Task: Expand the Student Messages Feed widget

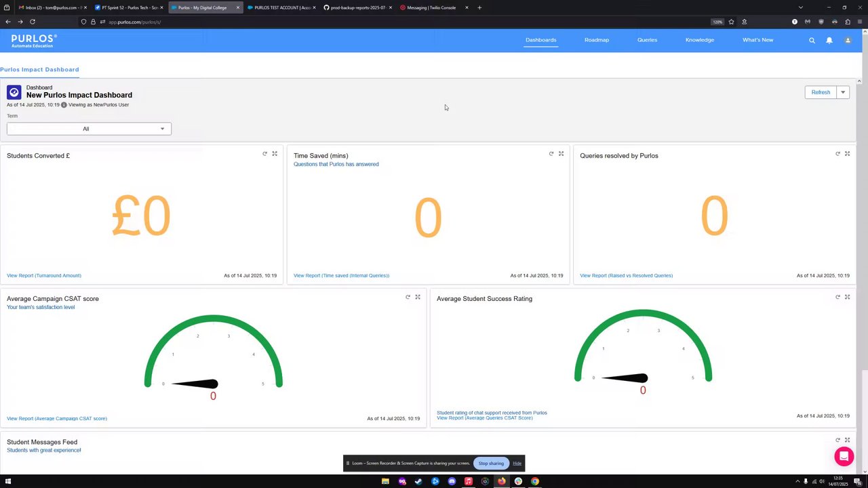Action: pos(847,440)
